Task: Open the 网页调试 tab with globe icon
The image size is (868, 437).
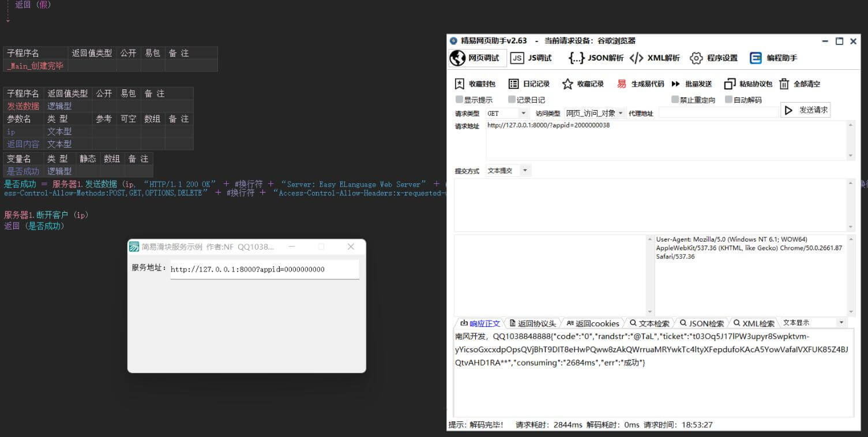Action: [x=477, y=58]
